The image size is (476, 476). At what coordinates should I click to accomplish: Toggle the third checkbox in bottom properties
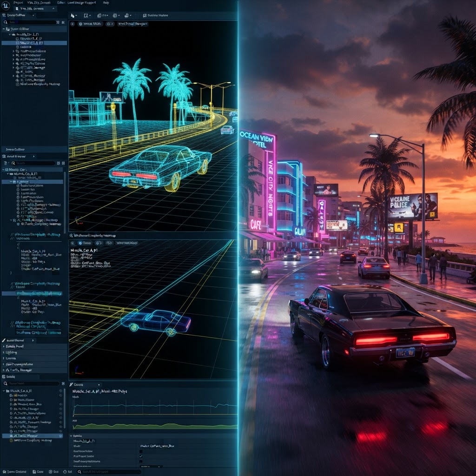click(140, 462)
